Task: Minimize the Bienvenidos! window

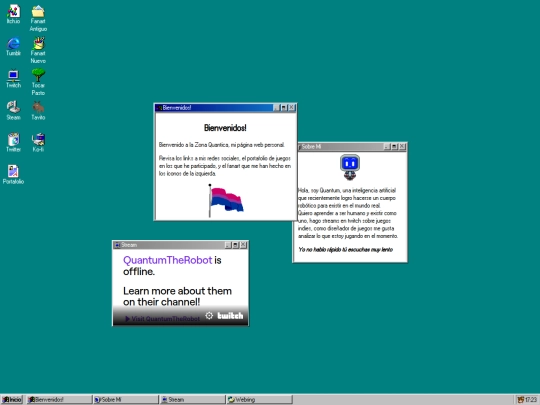Action: point(276,108)
